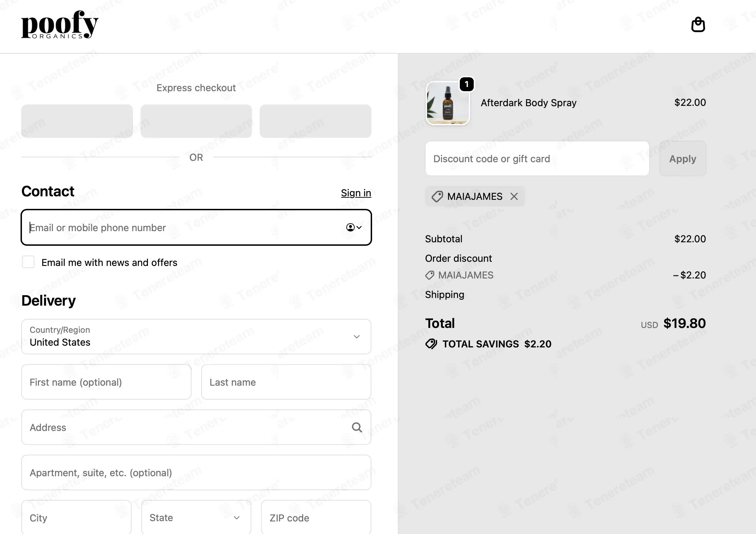Click the address search magnifier icon
The image size is (756, 534).
[357, 427]
